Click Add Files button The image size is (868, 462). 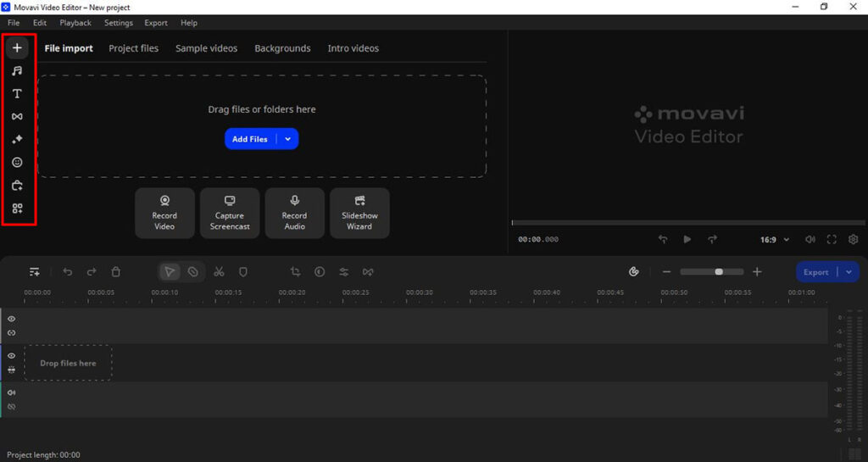point(250,139)
